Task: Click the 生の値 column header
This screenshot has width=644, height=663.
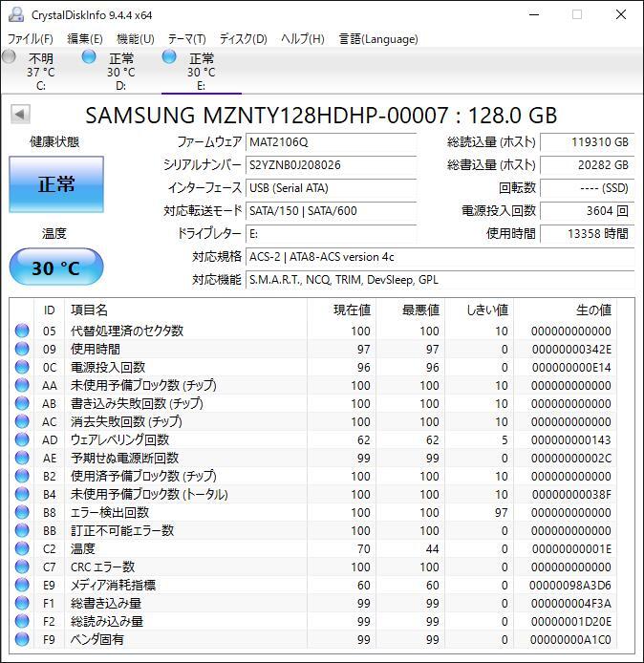Action: (565, 310)
